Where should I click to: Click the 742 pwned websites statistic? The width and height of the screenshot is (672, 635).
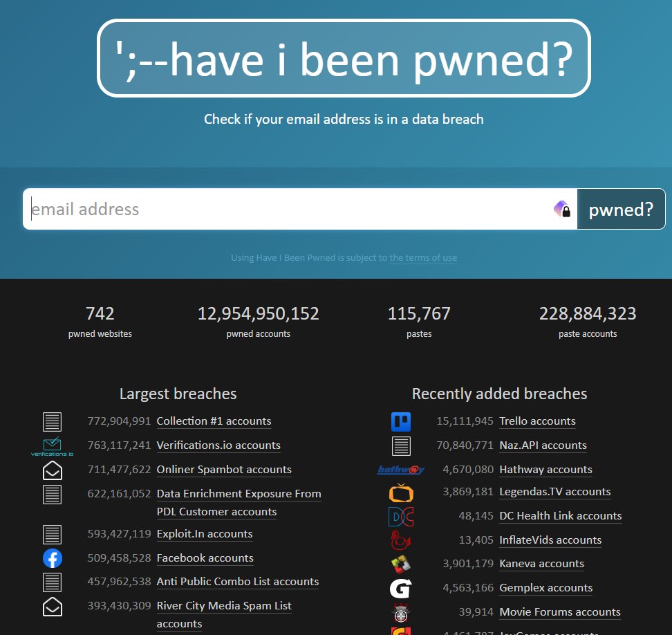click(100, 322)
